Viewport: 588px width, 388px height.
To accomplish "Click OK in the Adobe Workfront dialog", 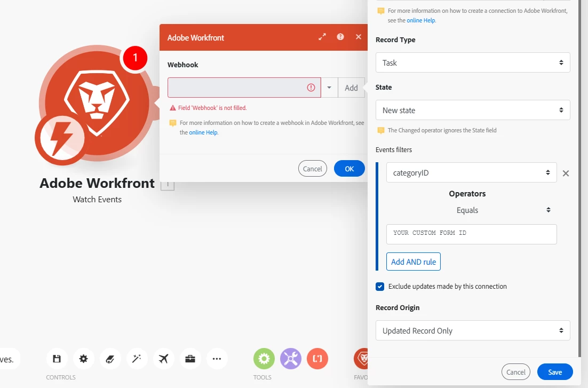I will [349, 169].
